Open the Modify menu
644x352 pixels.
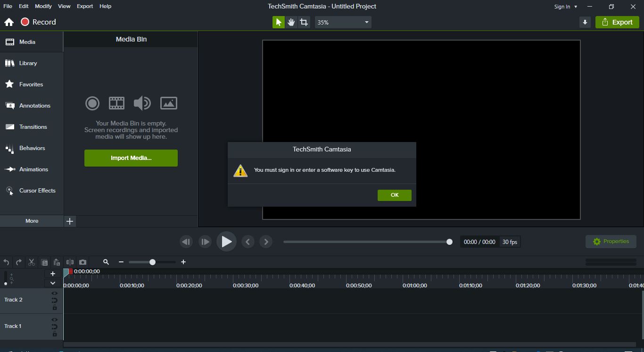tap(43, 6)
